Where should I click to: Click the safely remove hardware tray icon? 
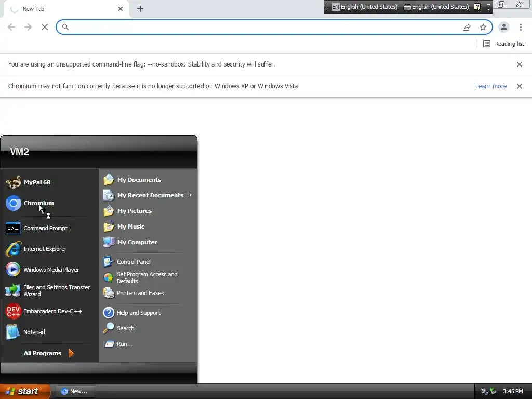point(493,391)
